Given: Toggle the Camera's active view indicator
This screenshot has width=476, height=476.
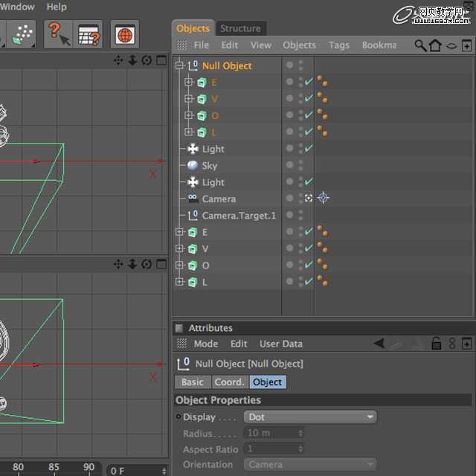Looking at the screenshot, I should [308, 199].
